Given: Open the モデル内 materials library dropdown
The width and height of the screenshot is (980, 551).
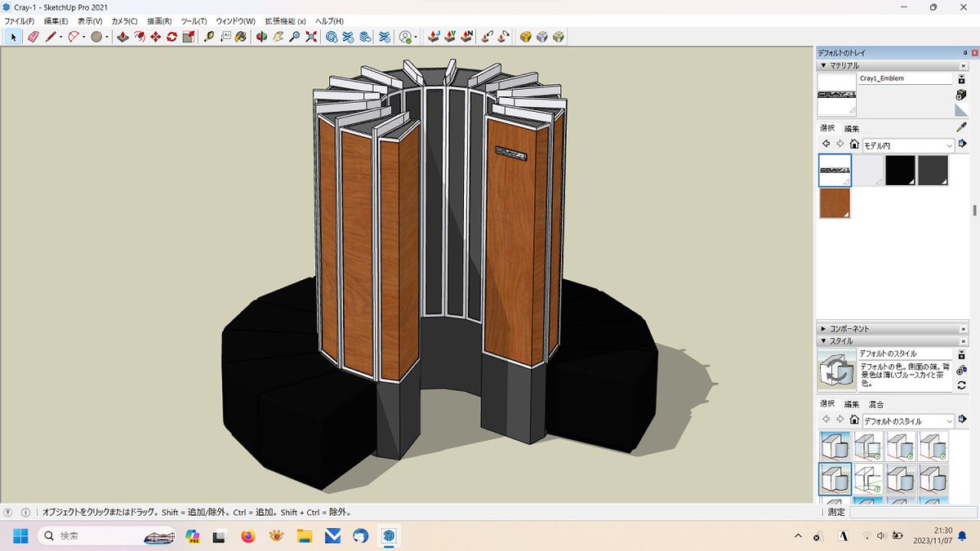Looking at the screenshot, I should [908, 145].
